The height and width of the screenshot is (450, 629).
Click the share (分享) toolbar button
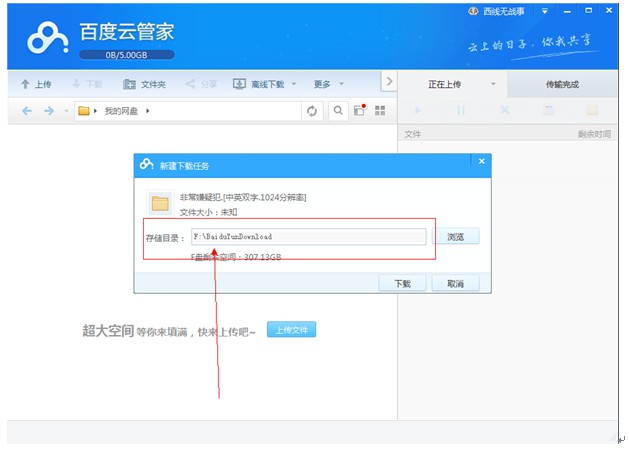[201, 84]
